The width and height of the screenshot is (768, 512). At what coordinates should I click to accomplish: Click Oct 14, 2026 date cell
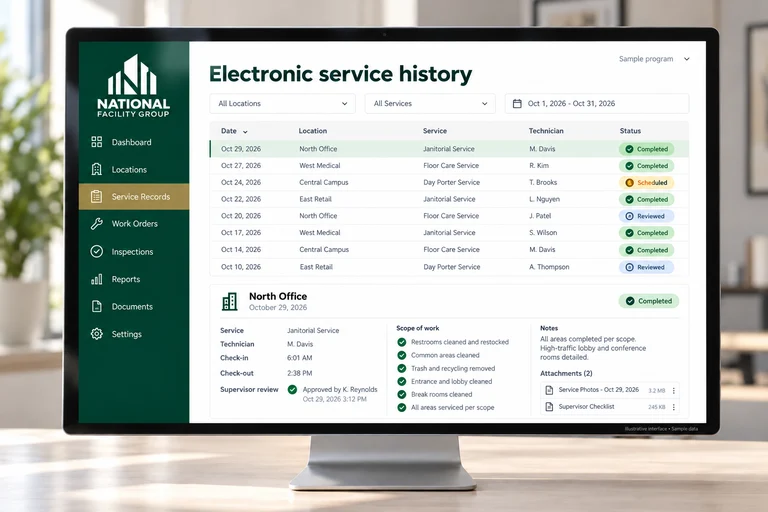coord(240,250)
